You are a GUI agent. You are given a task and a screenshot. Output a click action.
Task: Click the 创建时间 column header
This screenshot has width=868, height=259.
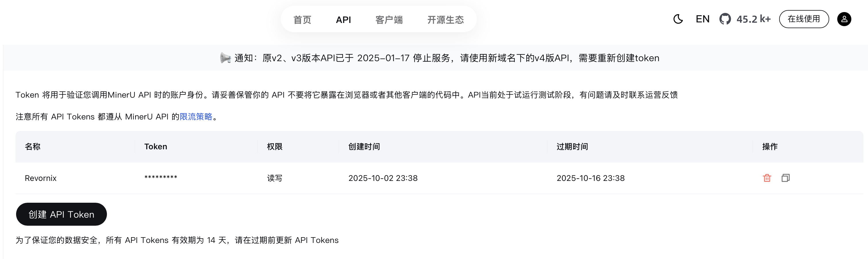coord(364,146)
